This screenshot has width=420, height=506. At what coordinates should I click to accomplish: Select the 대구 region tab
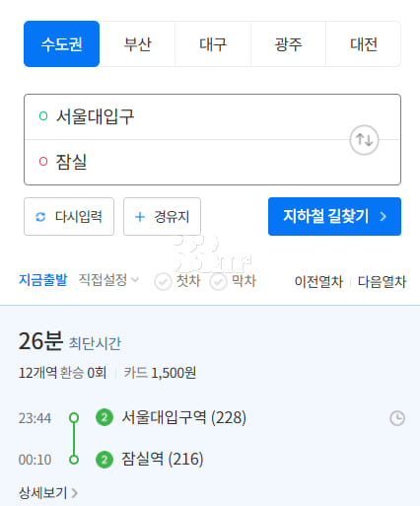[x=213, y=44]
